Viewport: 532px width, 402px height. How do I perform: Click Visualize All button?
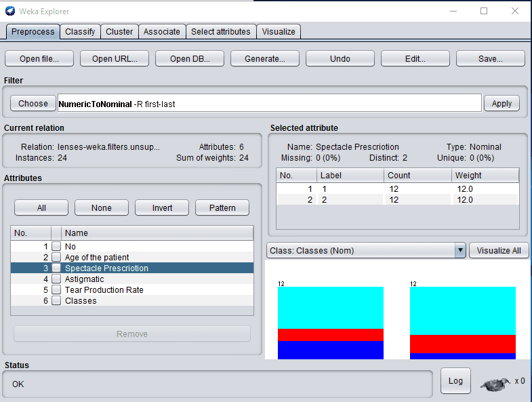tap(499, 251)
